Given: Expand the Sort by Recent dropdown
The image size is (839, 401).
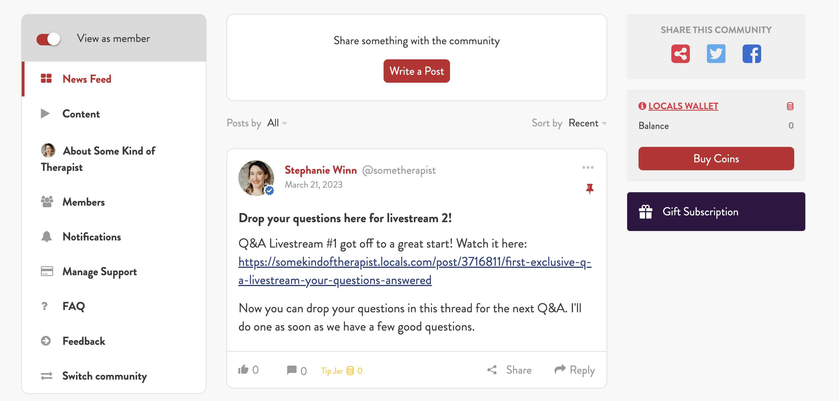Looking at the screenshot, I should pos(588,123).
